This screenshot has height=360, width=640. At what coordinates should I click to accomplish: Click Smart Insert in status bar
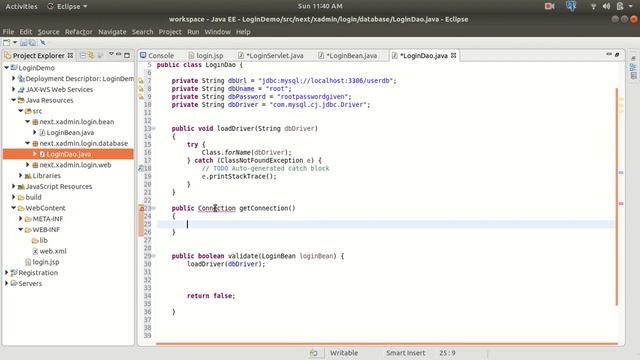[406, 353]
